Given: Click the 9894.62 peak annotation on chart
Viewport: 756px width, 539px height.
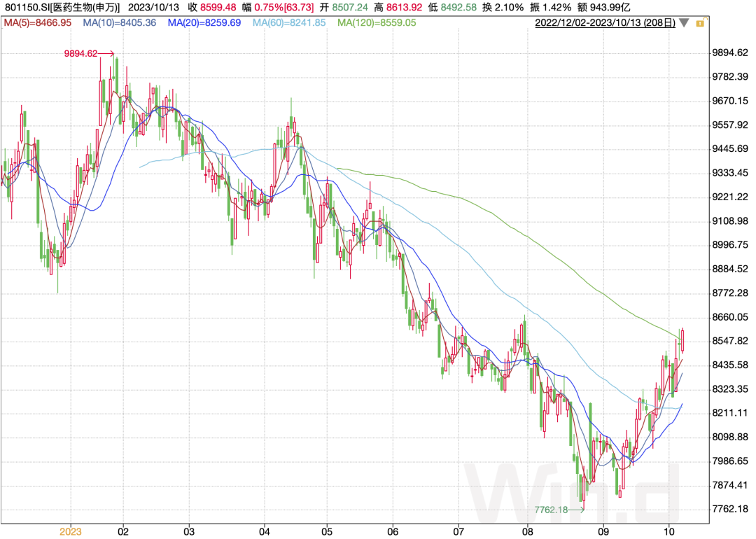Looking at the screenshot, I should (x=80, y=53).
